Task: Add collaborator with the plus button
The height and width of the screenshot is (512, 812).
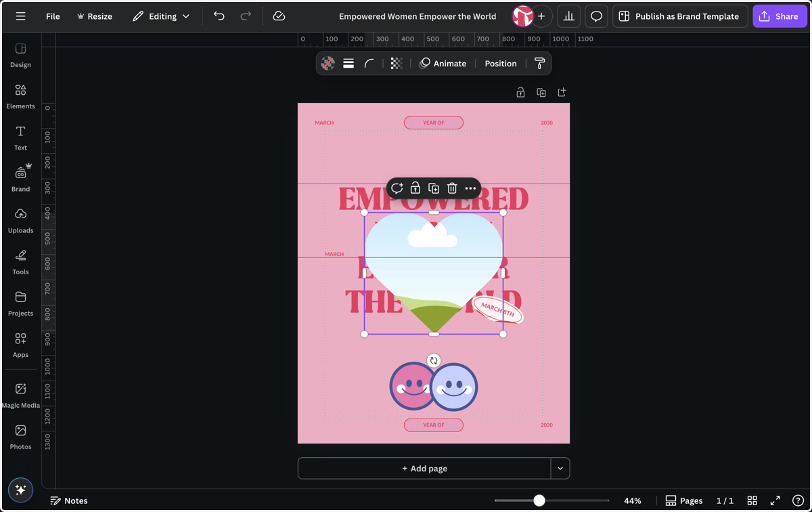Action: coord(541,16)
